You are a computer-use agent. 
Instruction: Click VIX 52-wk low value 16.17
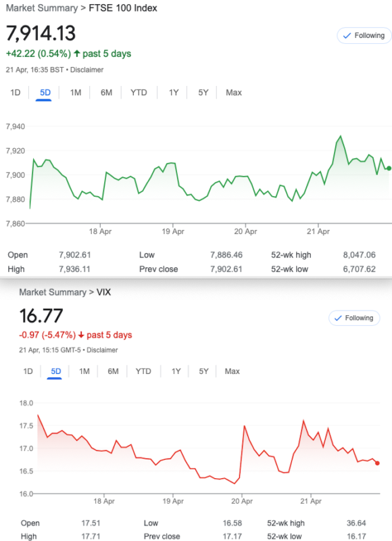(x=356, y=536)
